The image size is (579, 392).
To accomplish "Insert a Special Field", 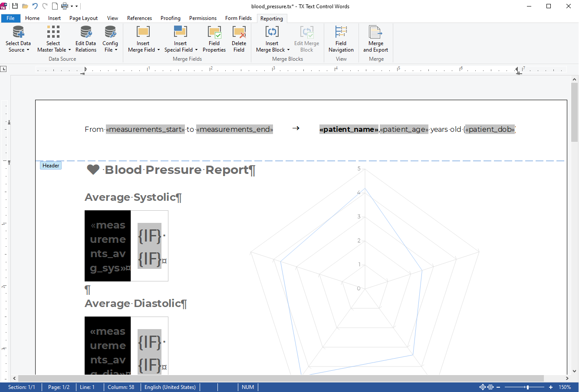I will (181, 39).
